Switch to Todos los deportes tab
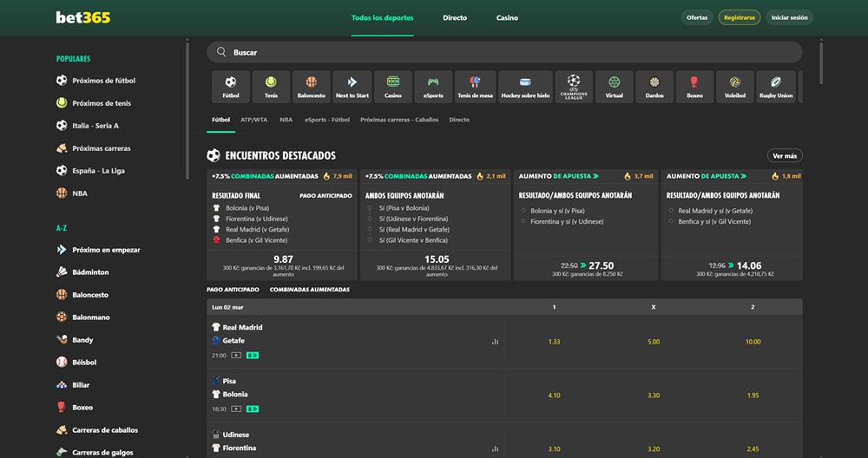This screenshot has width=868, height=458. pyautogui.click(x=383, y=17)
